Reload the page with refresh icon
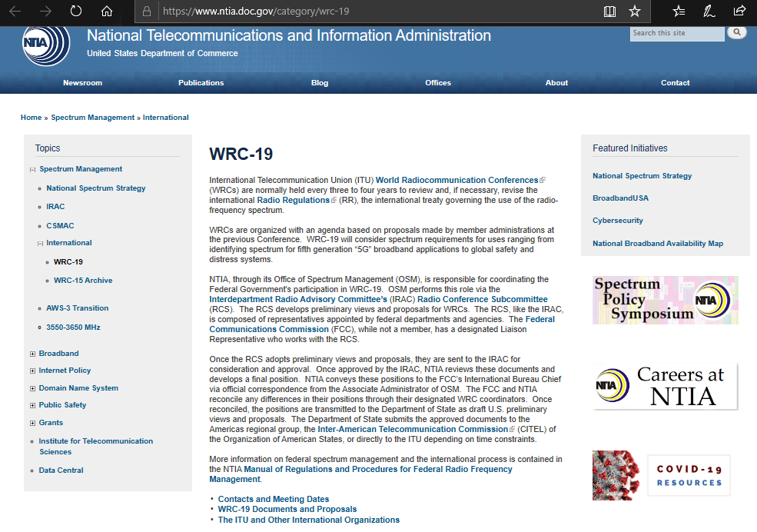The image size is (757, 532). [x=76, y=11]
